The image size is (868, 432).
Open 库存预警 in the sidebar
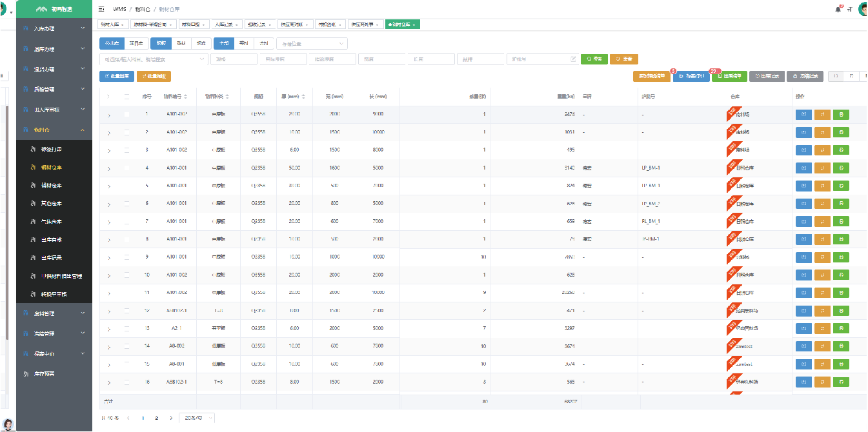point(54,374)
